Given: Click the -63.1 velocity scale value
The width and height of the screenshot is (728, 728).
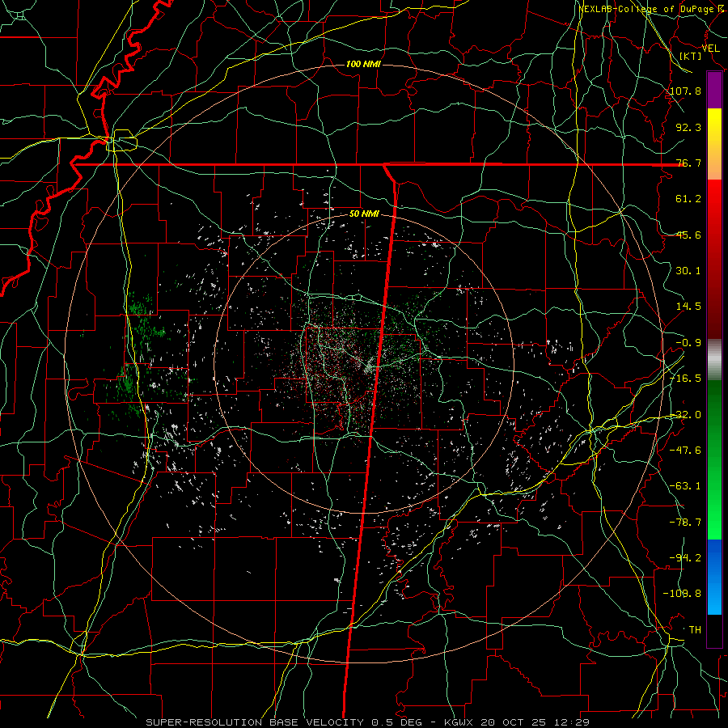Looking at the screenshot, I should 686,486.
